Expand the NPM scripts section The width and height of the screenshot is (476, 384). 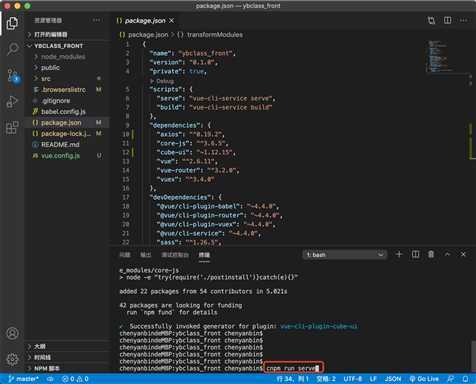67,368
